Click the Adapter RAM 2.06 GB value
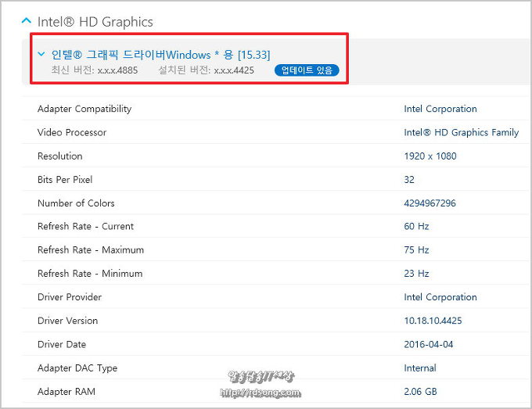 coord(421,391)
